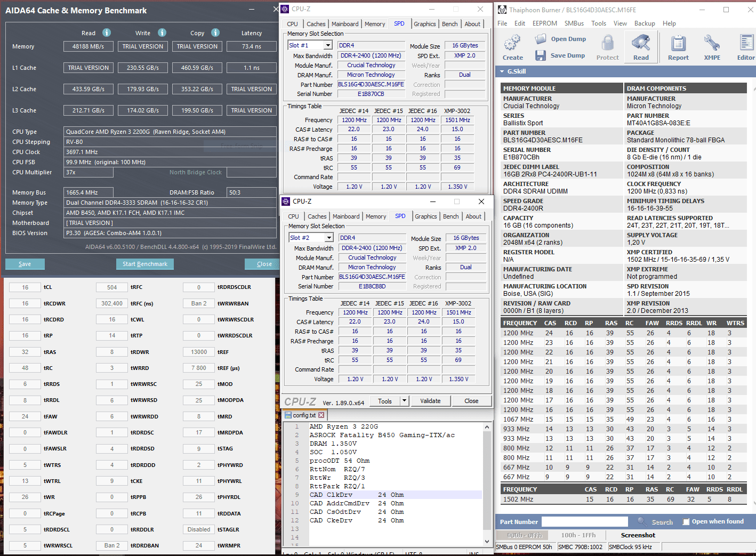756x556 pixels.
Task: Click the info icon next to Copy
Action: [215, 33]
